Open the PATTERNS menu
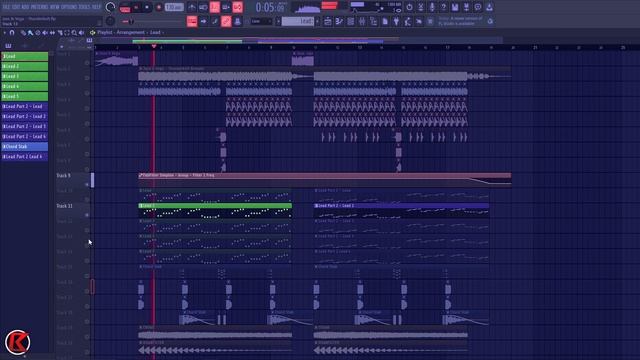The width and height of the screenshot is (640, 360). pyautogui.click(x=39, y=7)
